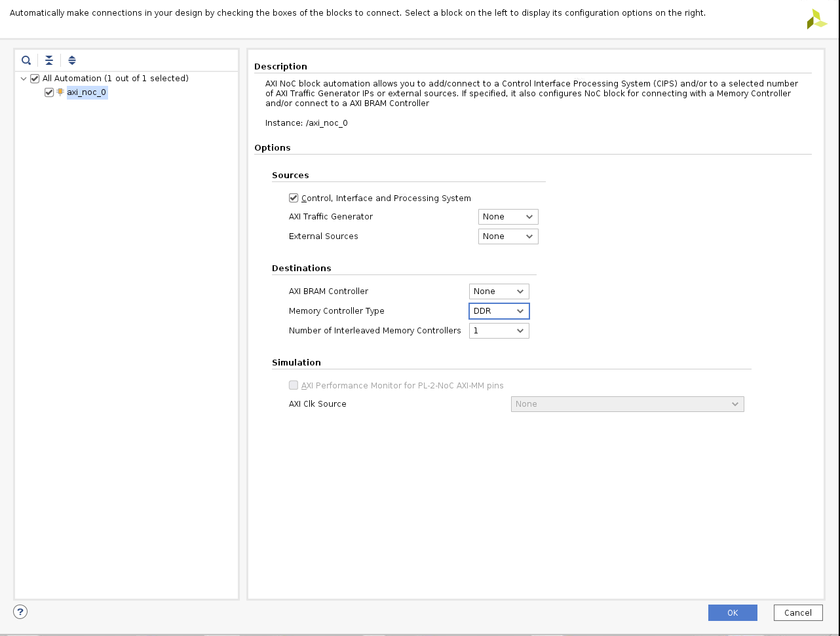This screenshot has width=840, height=636.
Task: Open the Memory Controller Type dropdown
Action: 499,311
